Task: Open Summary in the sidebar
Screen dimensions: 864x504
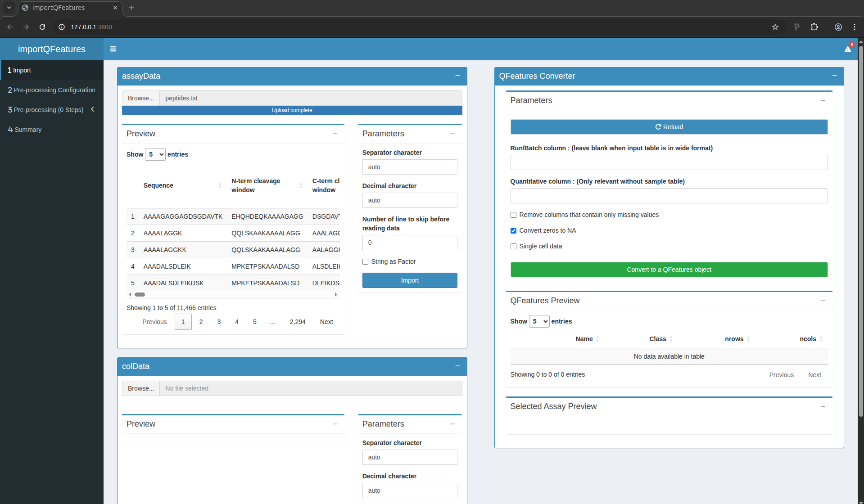Action: (52, 130)
